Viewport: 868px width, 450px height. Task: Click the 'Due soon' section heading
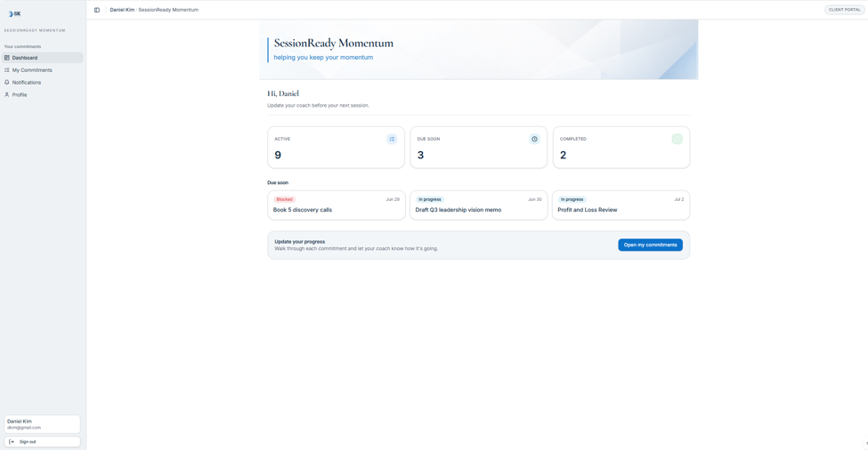tap(278, 182)
